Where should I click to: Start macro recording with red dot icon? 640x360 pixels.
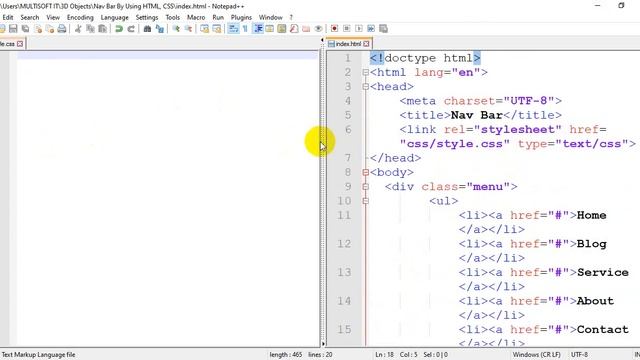point(334,29)
